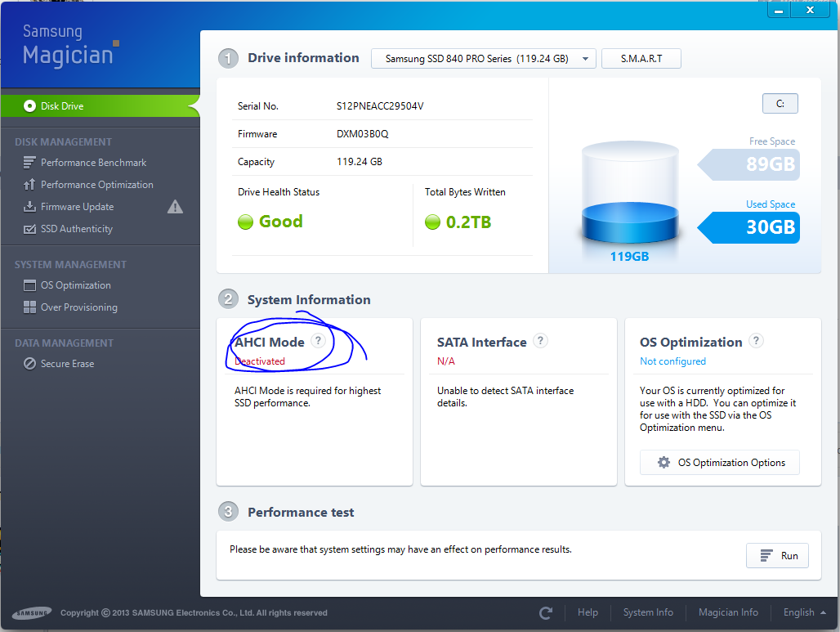Image resolution: width=840 pixels, height=632 pixels.
Task: Click the 0.2TB bytes written value
Action: click(x=468, y=222)
